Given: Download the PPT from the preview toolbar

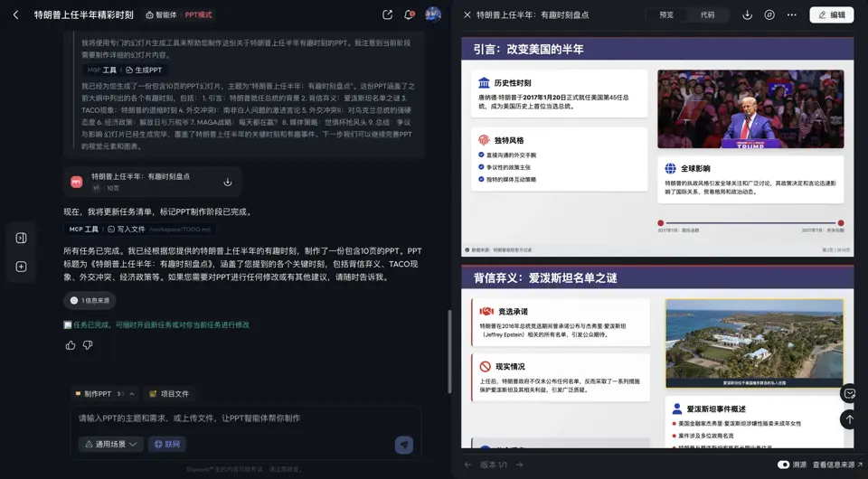Looking at the screenshot, I should (x=748, y=15).
